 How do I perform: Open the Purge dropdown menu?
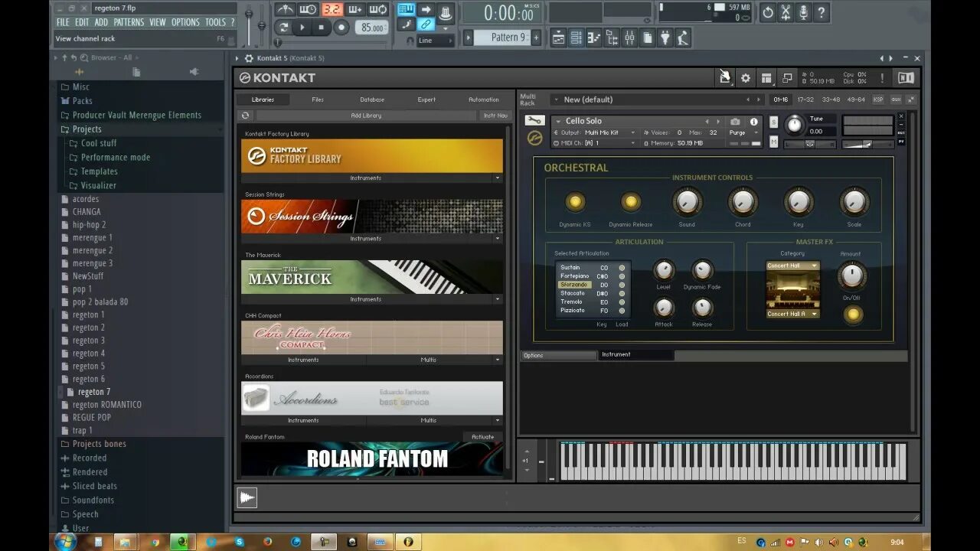pyautogui.click(x=743, y=132)
